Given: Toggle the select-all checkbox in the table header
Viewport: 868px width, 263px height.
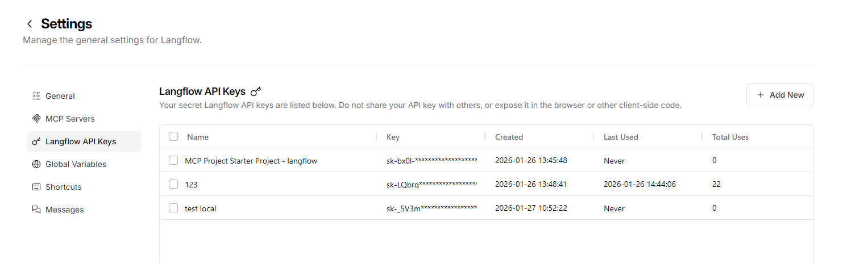Looking at the screenshot, I should pos(173,136).
